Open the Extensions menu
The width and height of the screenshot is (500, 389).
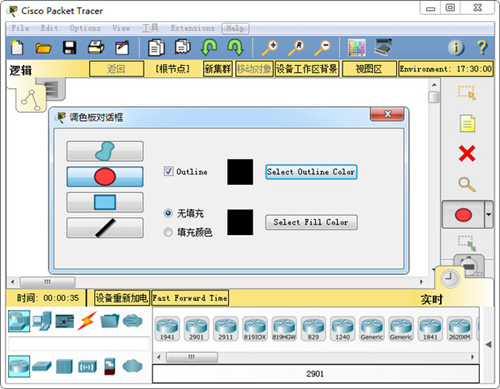[x=193, y=28]
